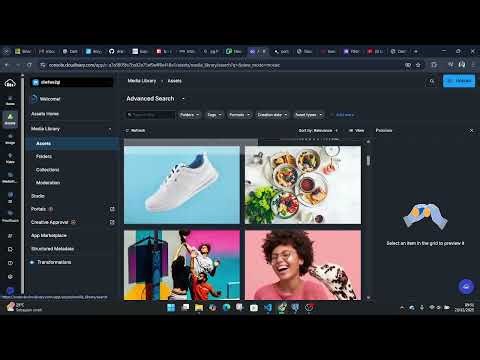480x360 pixels.
Task: Open Creative Approval in the sidebar
Action: (49, 222)
